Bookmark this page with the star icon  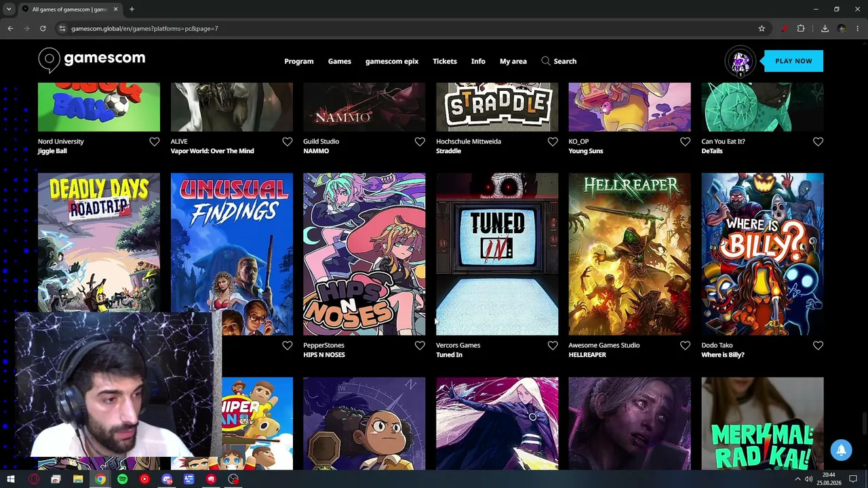click(762, 28)
